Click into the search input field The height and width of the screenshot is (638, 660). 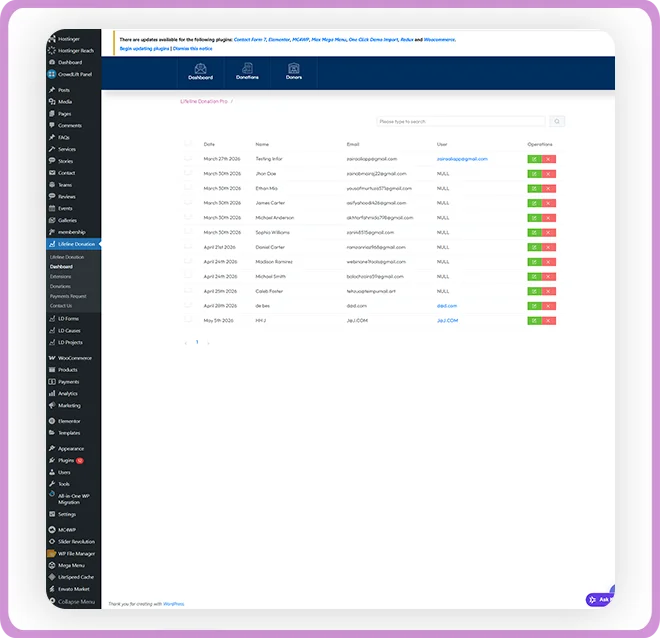coord(461,122)
